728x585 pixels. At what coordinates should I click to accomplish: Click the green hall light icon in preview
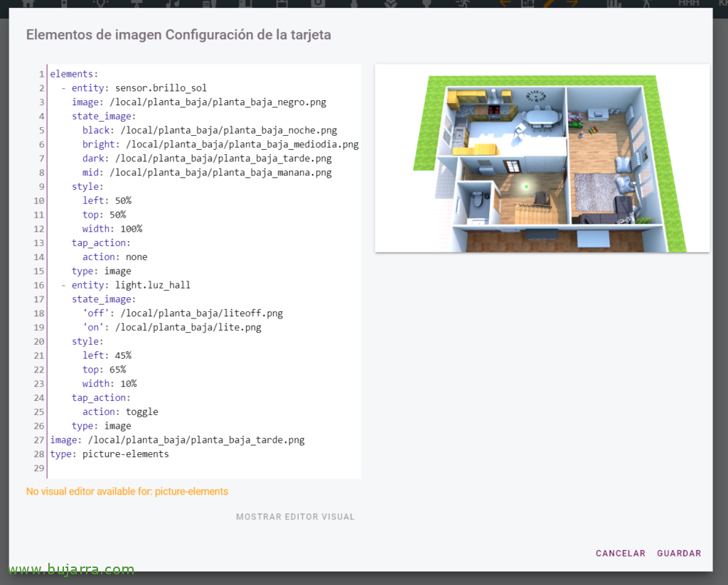pyautogui.click(x=527, y=187)
